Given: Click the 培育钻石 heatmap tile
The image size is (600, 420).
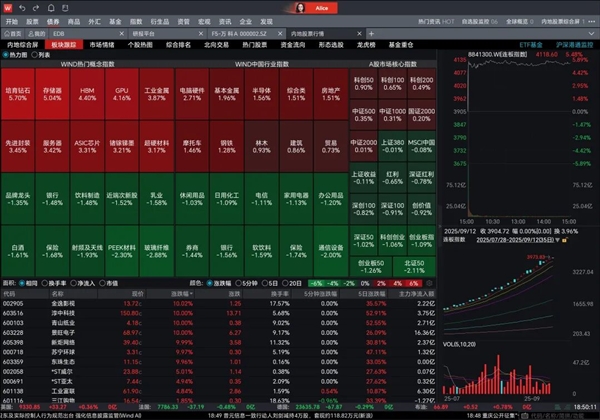Looking at the screenshot, I should click(17, 94).
